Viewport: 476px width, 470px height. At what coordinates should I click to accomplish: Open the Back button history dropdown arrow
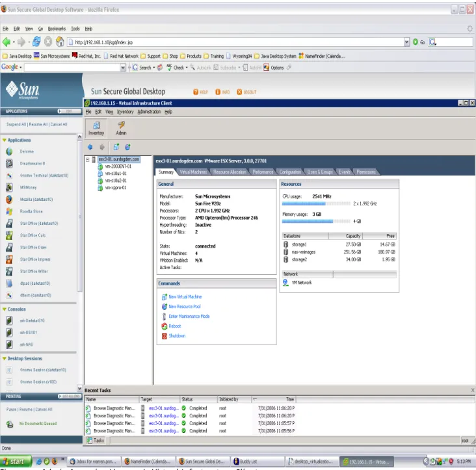point(14,42)
